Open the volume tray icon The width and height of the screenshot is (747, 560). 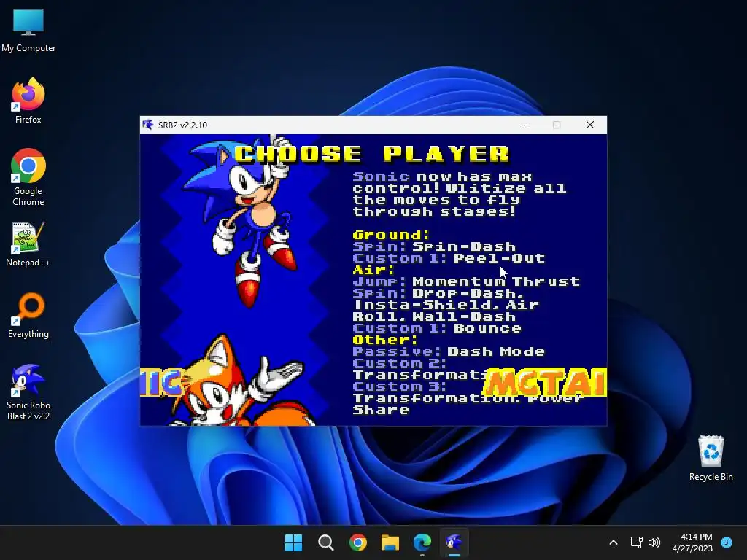654,542
